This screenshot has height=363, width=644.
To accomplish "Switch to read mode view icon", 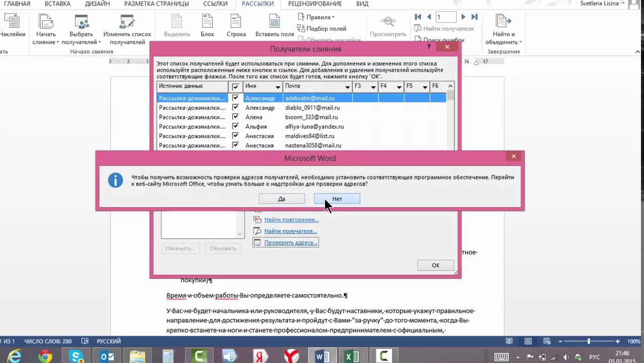I will [509, 341].
